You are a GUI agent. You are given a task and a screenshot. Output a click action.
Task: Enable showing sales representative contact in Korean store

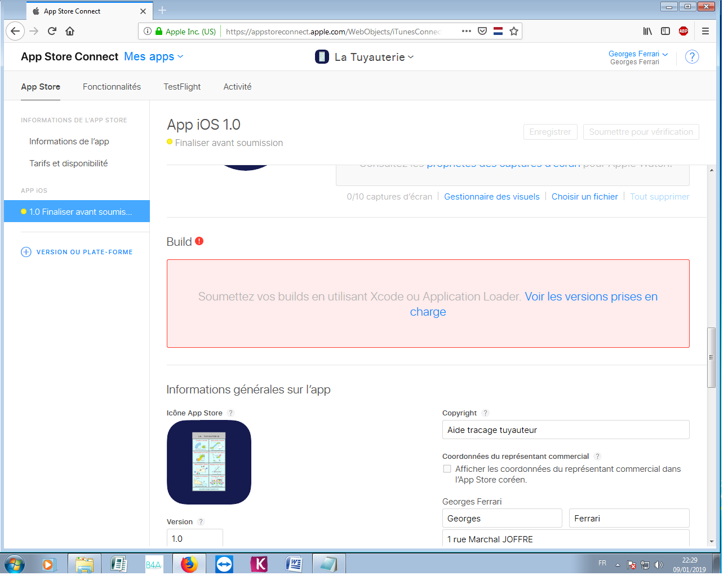coord(447,469)
